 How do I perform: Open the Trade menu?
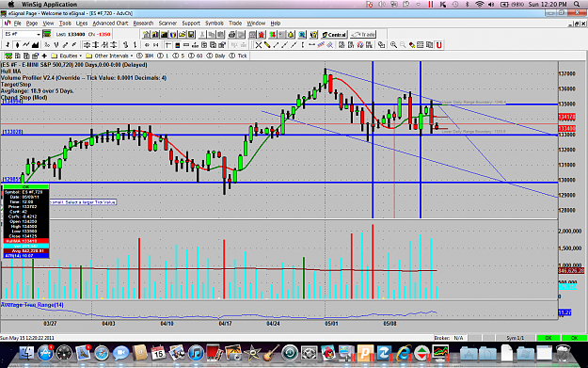[x=235, y=24]
